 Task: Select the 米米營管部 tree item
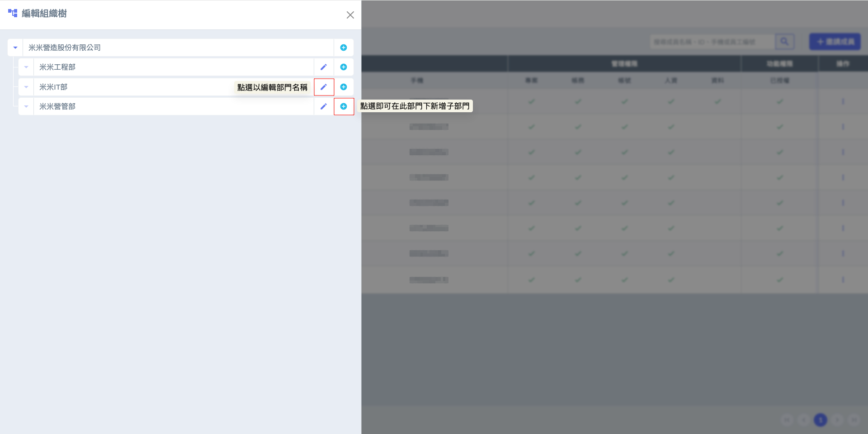pos(57,106)
